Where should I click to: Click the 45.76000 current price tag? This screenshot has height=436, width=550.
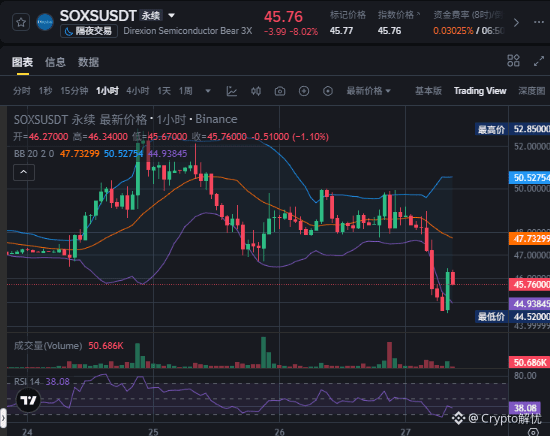click(x=529, y=284)
